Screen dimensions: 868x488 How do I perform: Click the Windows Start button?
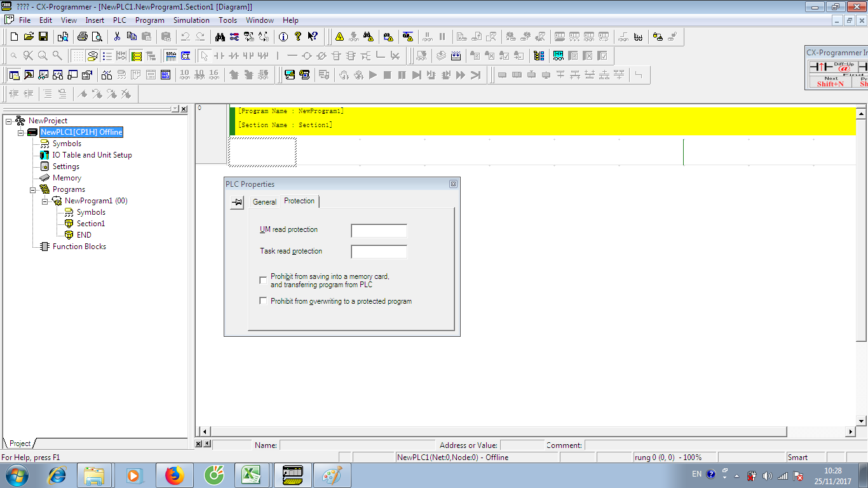[x=17, y=475]
